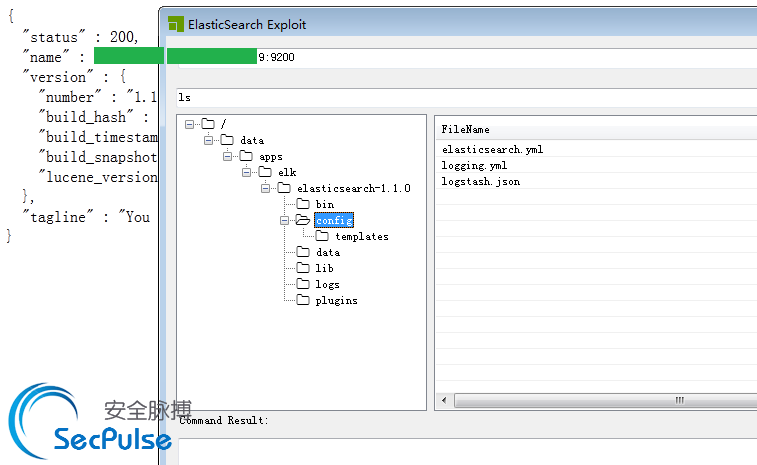Collapse the top-level data tree node

pyautogui.click(x=208, y=141)
